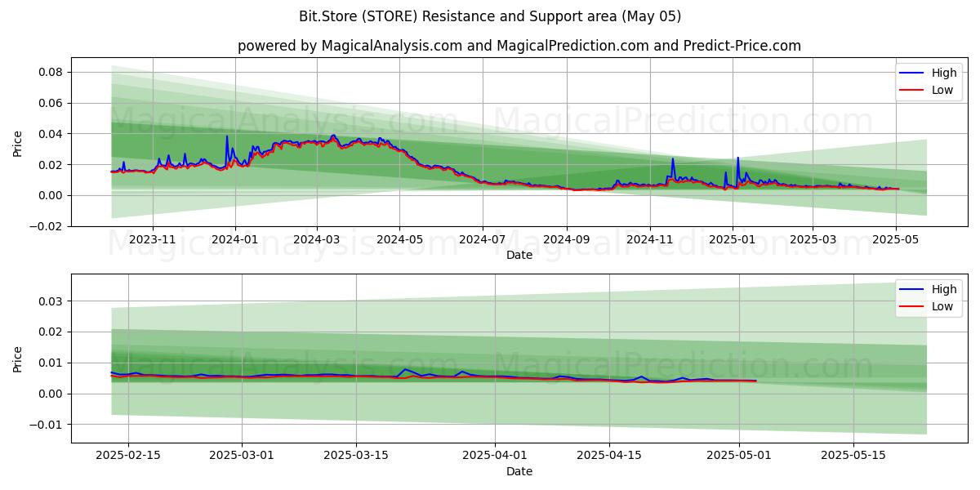Image resolution: width=980 pixels, height=490 pixels.
Task: Click the '2024-01' x-axis label
Action: (235, 239)
